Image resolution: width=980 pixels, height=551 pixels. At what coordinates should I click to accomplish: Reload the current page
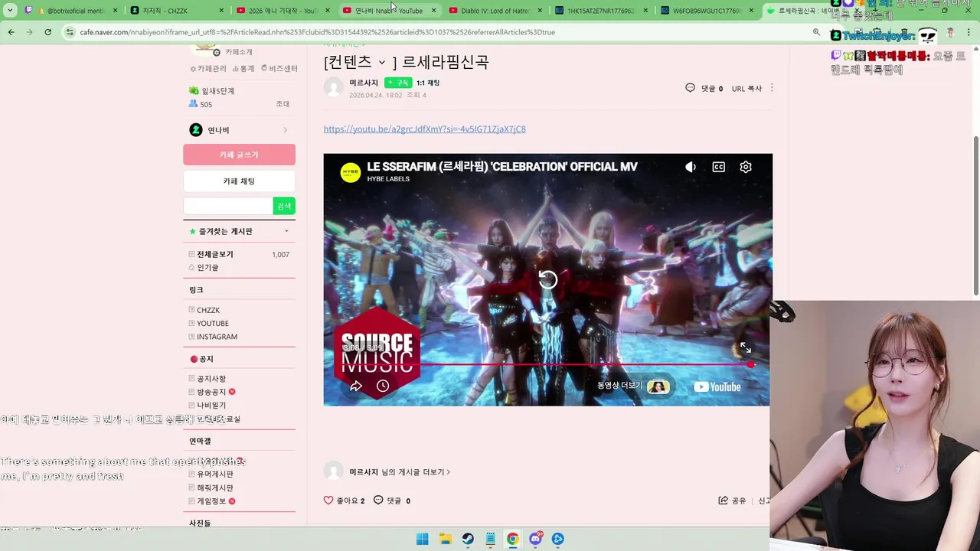(47, 32)
